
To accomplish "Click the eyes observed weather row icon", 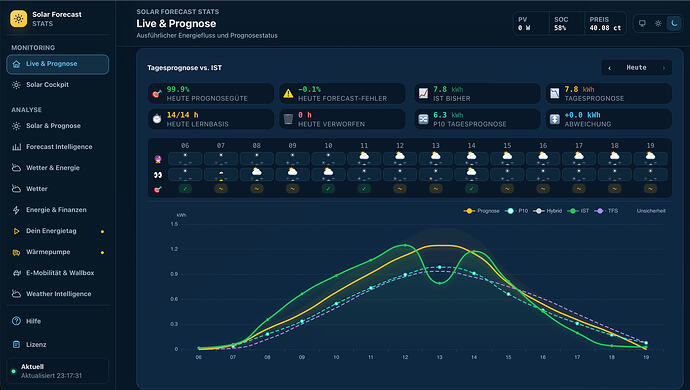I will (158, 175).
